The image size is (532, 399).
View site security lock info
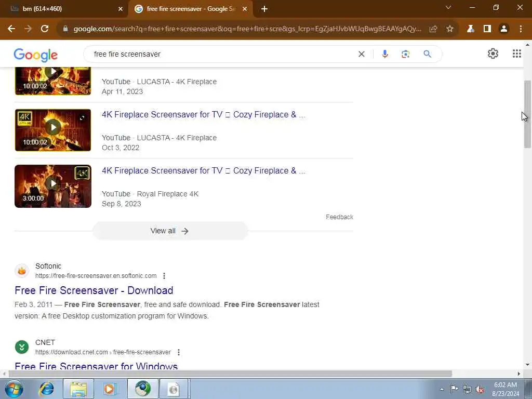(65, 29)
